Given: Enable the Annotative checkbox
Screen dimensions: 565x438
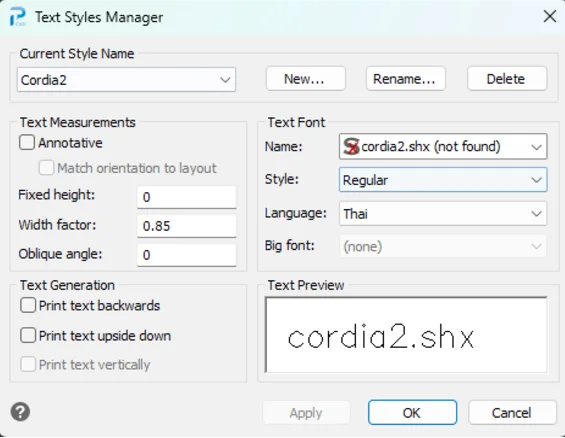Looking at the screenshot, I should [27, 143].
